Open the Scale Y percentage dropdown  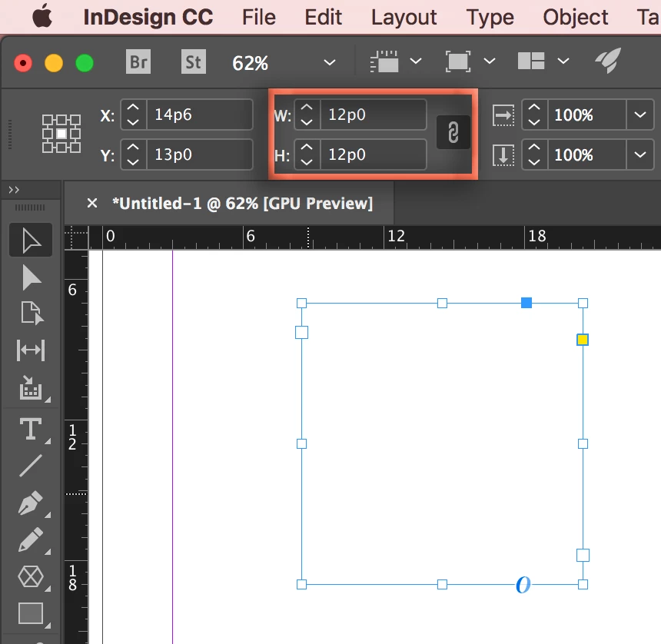[x=640, y=154]
